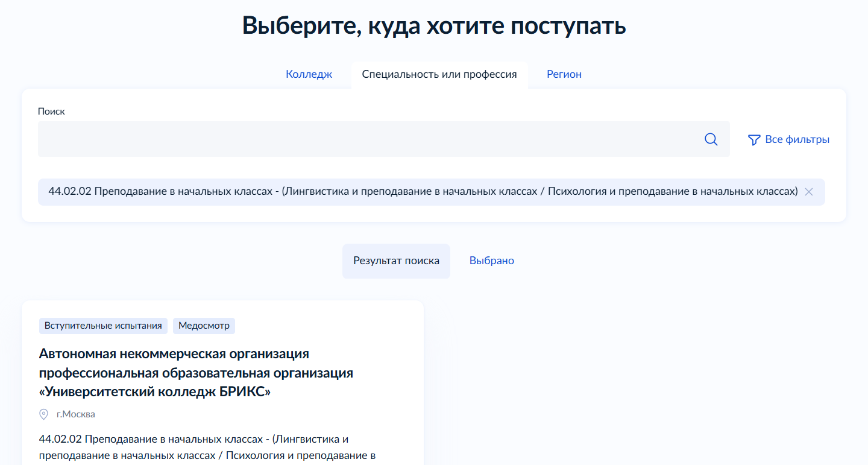This screenshot has width=868, height=465.
Task: Open the Выбрано tab
Action: pos(492,261)
